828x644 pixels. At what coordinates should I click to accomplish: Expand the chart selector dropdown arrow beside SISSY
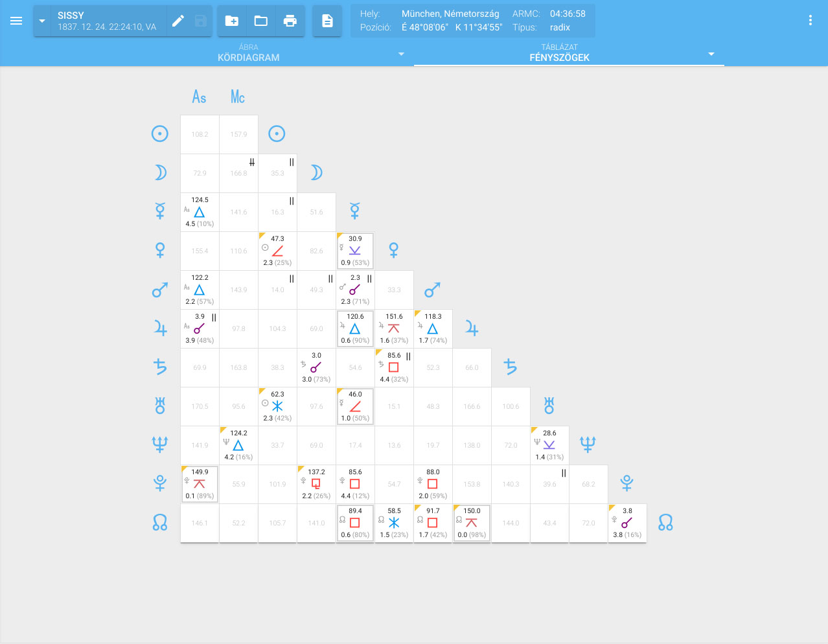click(x=42, y=21)
